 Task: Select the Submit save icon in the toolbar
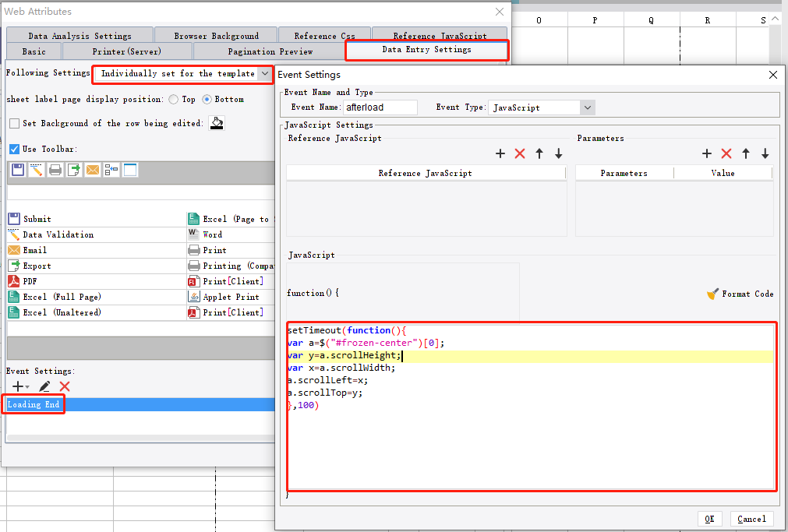(17, 169)
